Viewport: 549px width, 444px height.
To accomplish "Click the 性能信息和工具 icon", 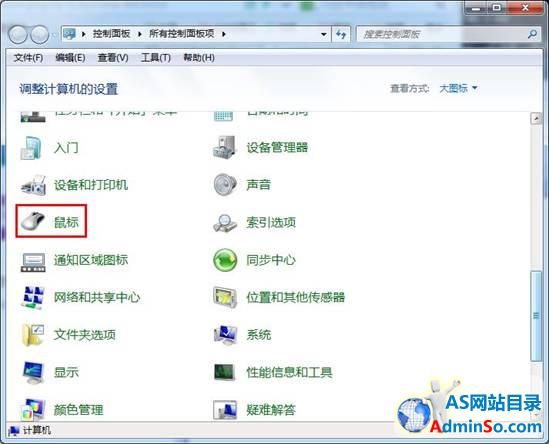I will (x=224, y=372).
